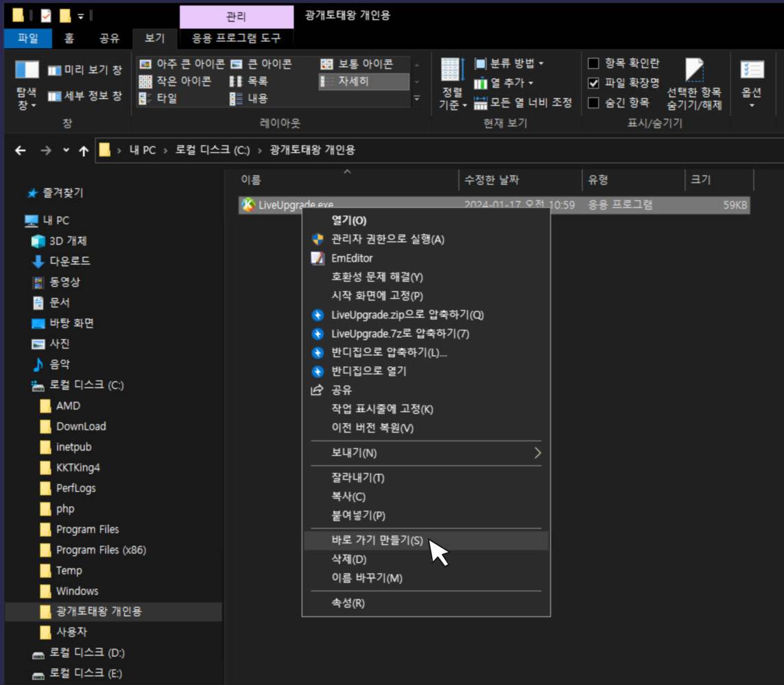Click the shield icon for run as administrator
Viewport: 784px width, 685px height.
point(318,239)
